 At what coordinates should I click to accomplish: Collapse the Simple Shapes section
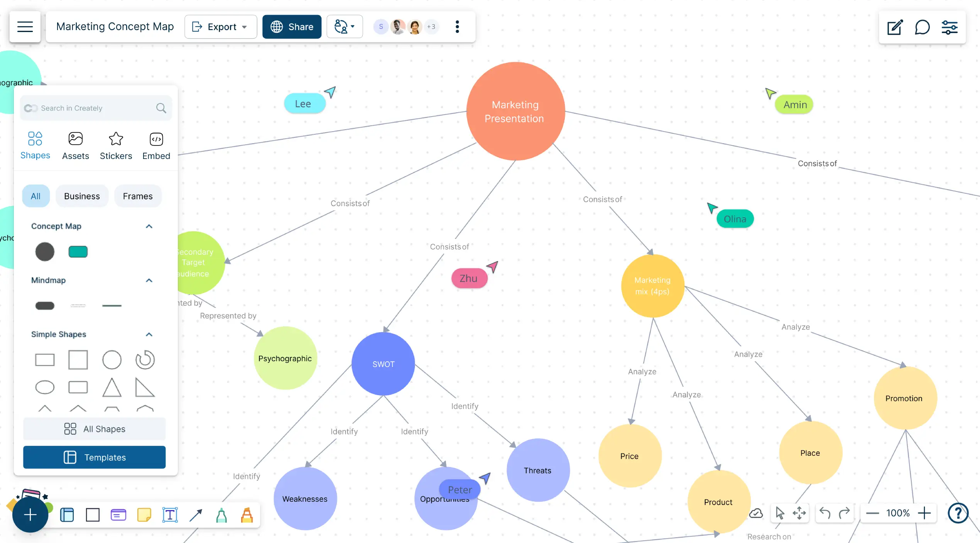click(x=149, y=334)
